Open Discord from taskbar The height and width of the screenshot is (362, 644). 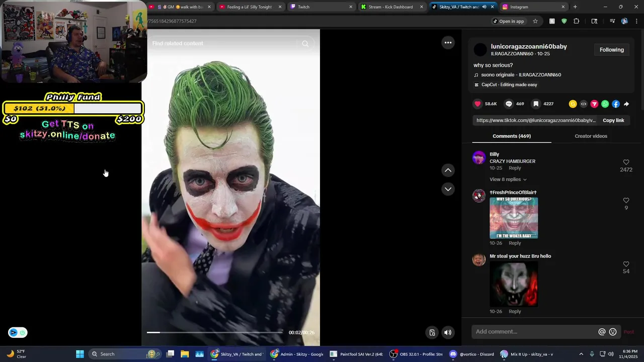click(472, 354)
